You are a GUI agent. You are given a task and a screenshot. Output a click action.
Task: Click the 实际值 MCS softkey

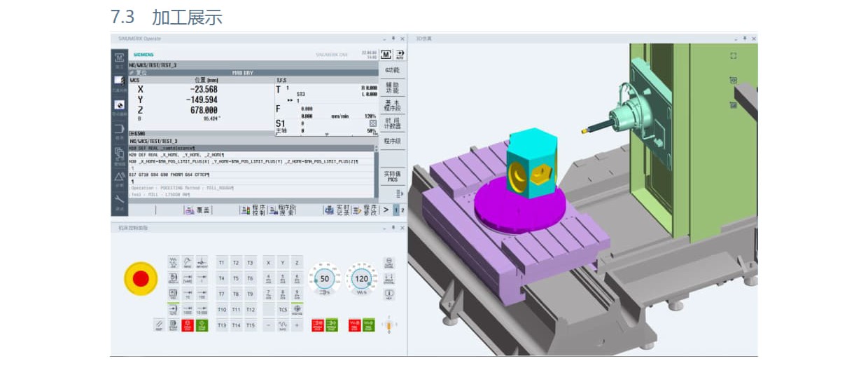point(393,175)
